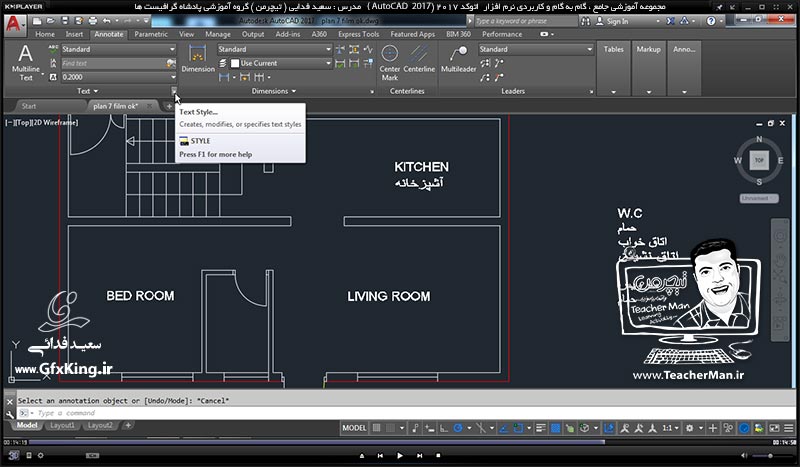Click the status bar Customization menu icon
The height and width of the screenshot is (467, 800).
coord(789,428)
